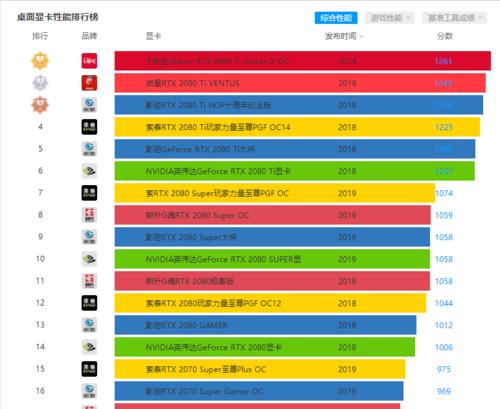Click release year 2018 in the rank 4 row

[x=347, y=127]
